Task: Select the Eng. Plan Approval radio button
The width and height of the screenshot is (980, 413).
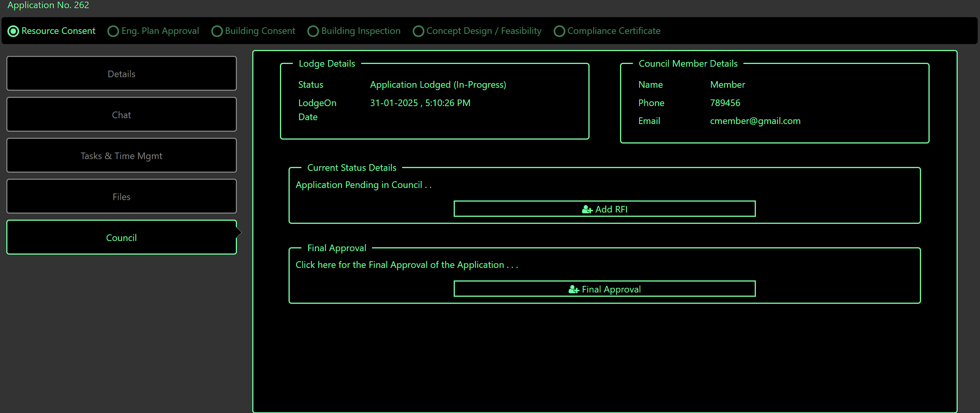Action: [113, 31]
